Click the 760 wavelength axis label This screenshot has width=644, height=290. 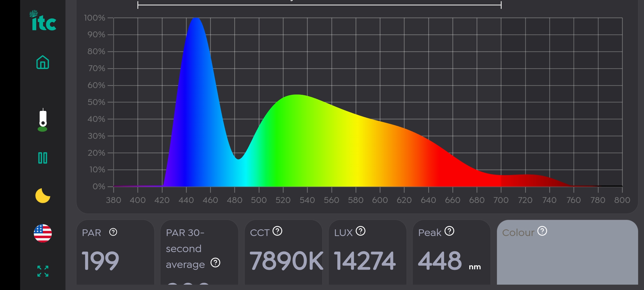tap(574, 200)
